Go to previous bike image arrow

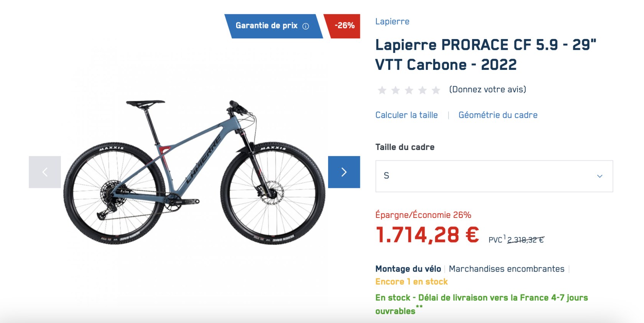coord(45,172)
